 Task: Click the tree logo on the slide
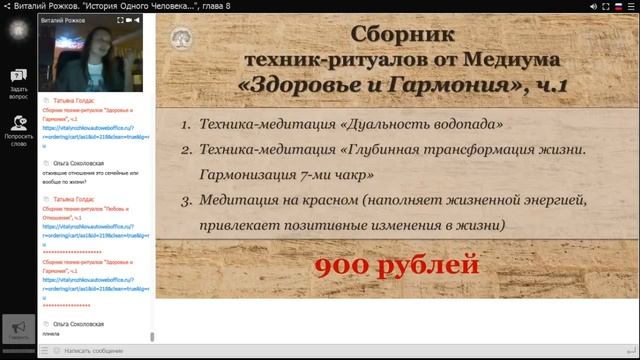[x=181, y=39]
